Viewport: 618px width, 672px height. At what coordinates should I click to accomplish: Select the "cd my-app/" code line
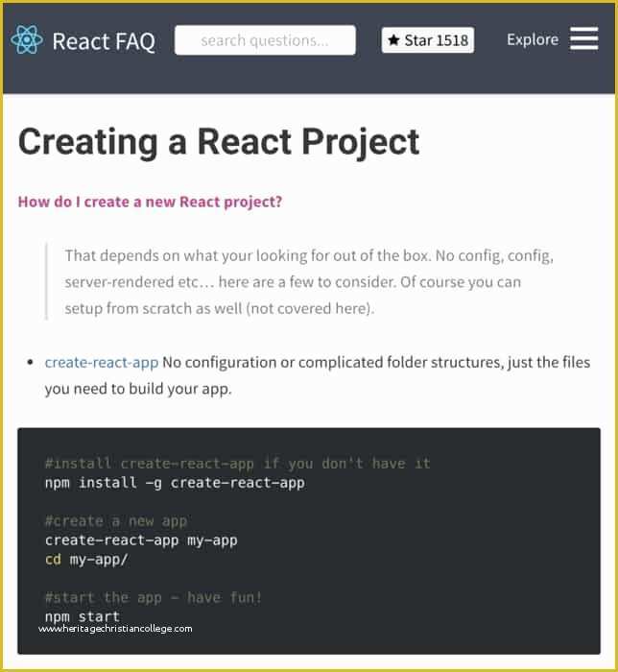point(86,560)
